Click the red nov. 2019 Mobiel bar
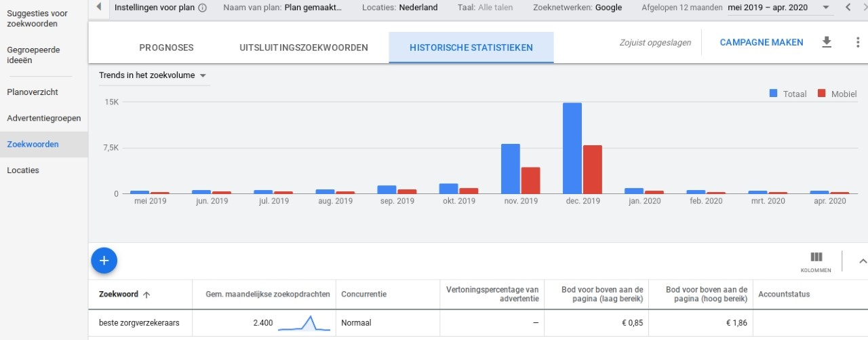This screenshot has width=868, height=340. pyautogui.click(x=531, y=181)
